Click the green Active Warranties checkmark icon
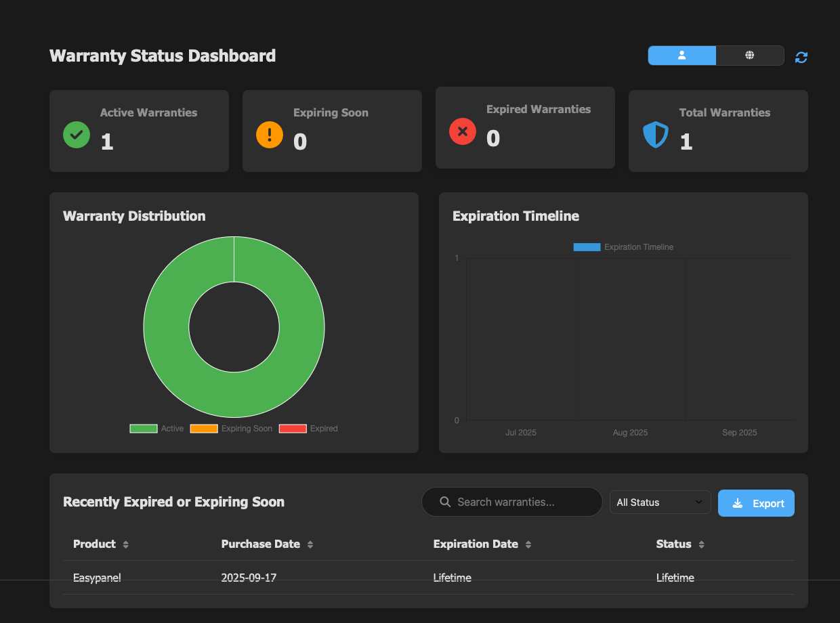The height and width of the screenshot is (623, 840). click(77, 135)
